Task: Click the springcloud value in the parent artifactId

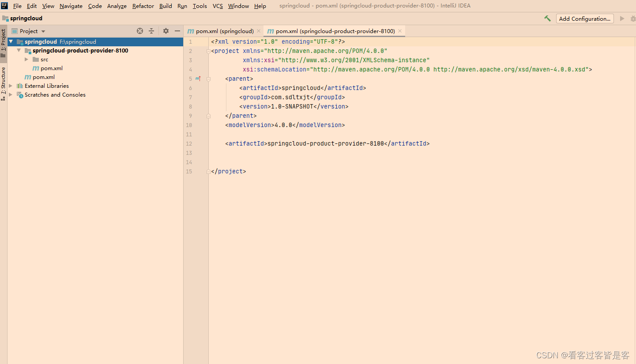Action: (x=301, y=88)
